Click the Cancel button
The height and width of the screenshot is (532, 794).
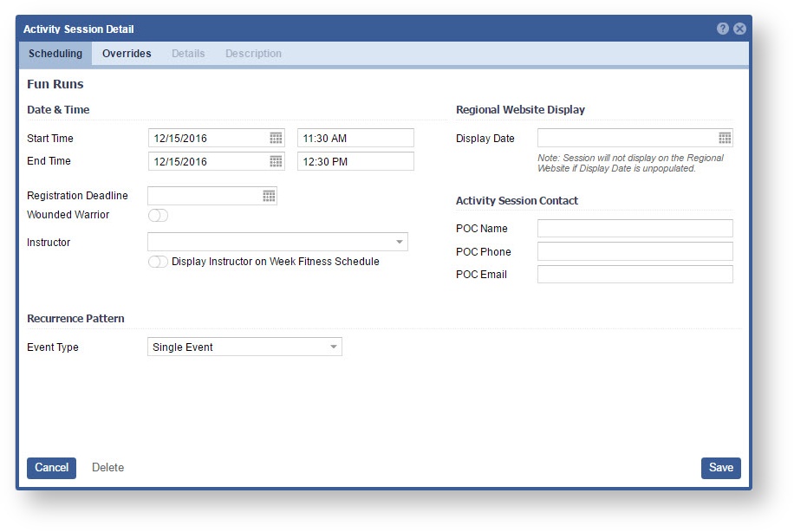pos(51,468)
